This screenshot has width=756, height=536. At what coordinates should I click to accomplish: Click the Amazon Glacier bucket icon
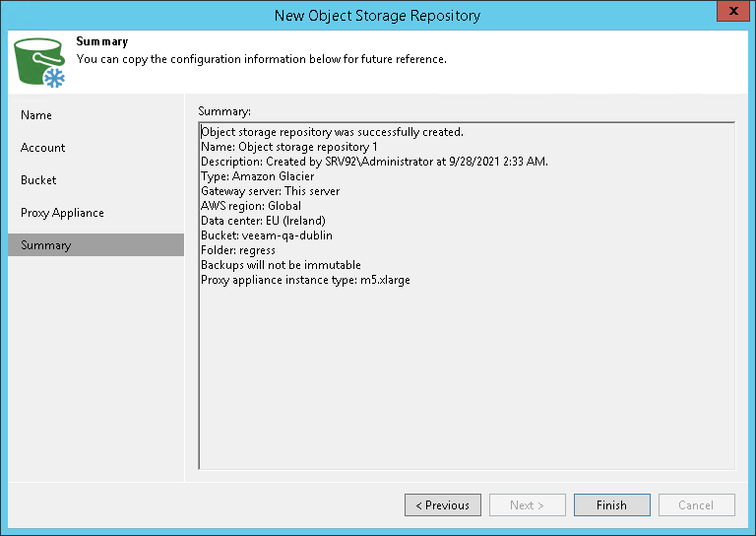(39, 62)
